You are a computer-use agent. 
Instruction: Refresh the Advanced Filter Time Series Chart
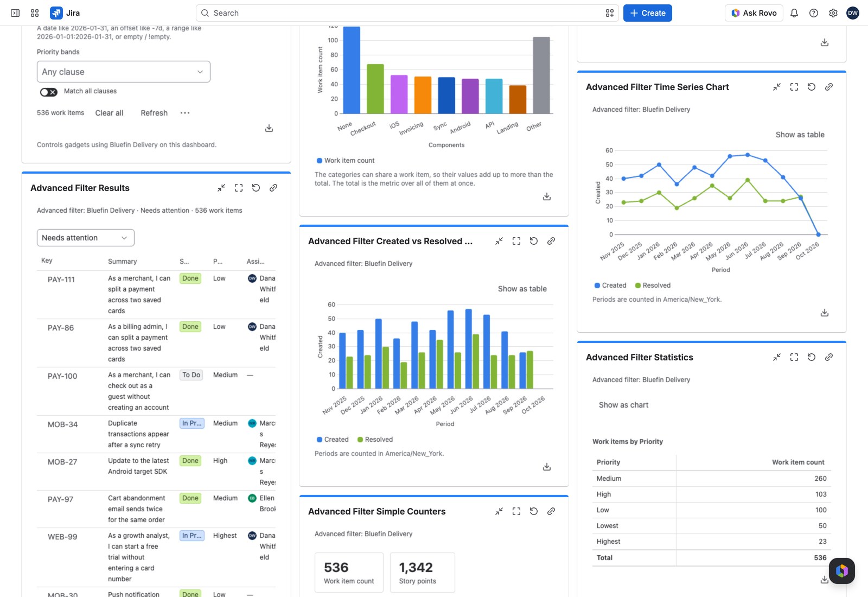click(812, 87)
